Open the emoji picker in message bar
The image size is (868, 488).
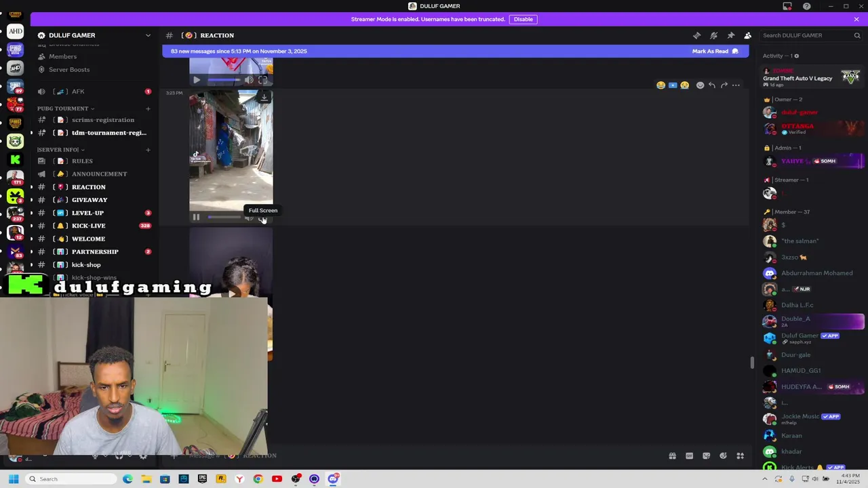pyautogui.click(x=723, y=456)
